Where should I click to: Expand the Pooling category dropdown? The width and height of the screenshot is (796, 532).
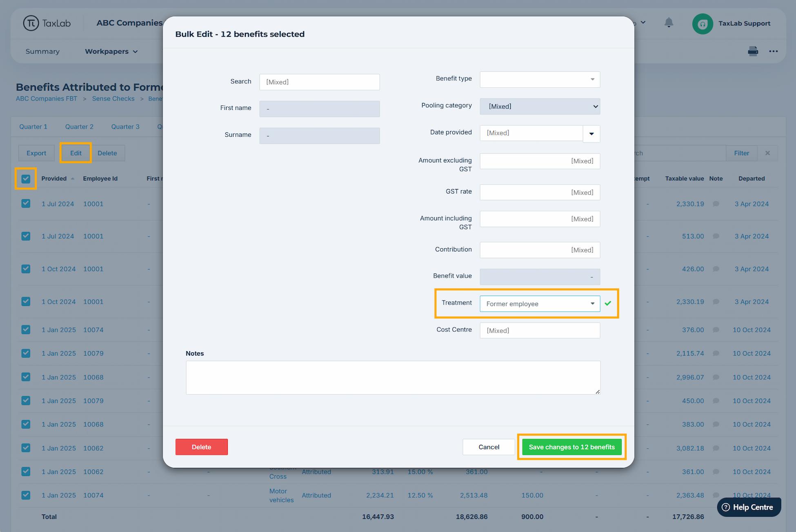pyautogui.click(x=540, y=107)
